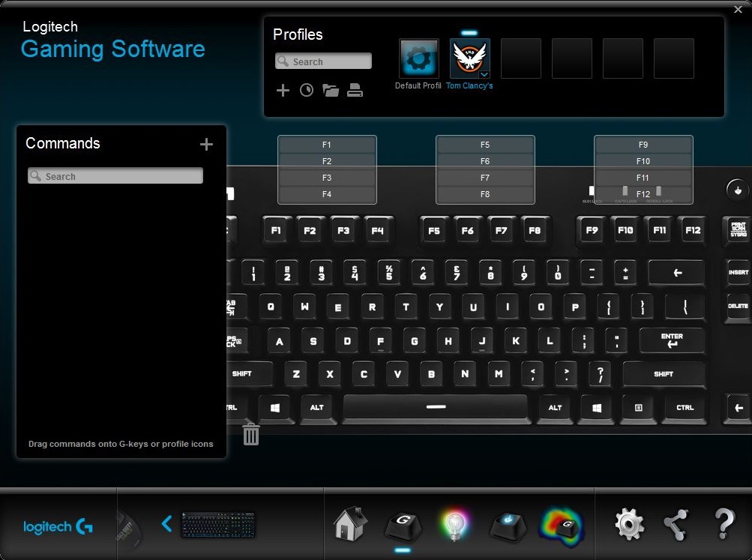The image size is (752, 560).
Task: Click the backspace key on keyboard image
Action: click(677, 273)
